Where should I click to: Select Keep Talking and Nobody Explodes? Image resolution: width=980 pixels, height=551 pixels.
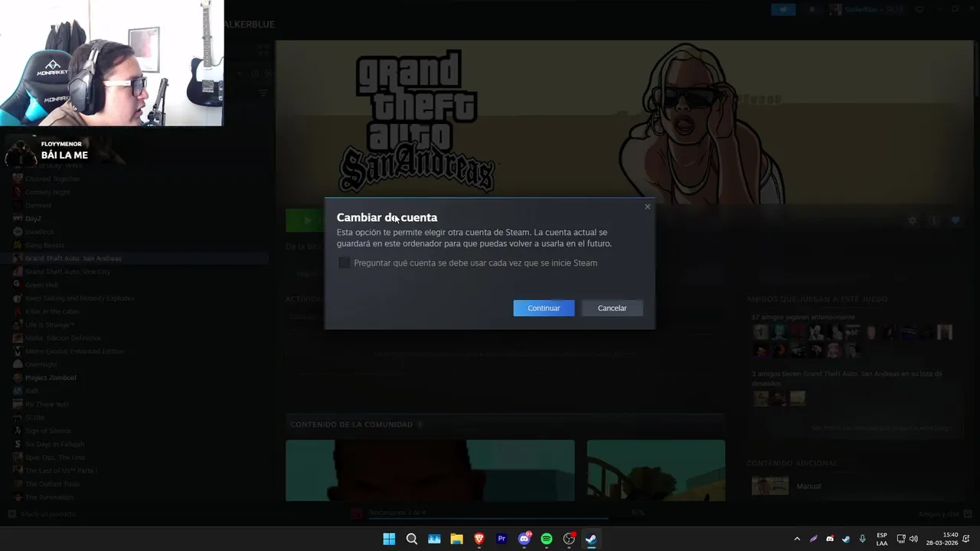[80, 298]
